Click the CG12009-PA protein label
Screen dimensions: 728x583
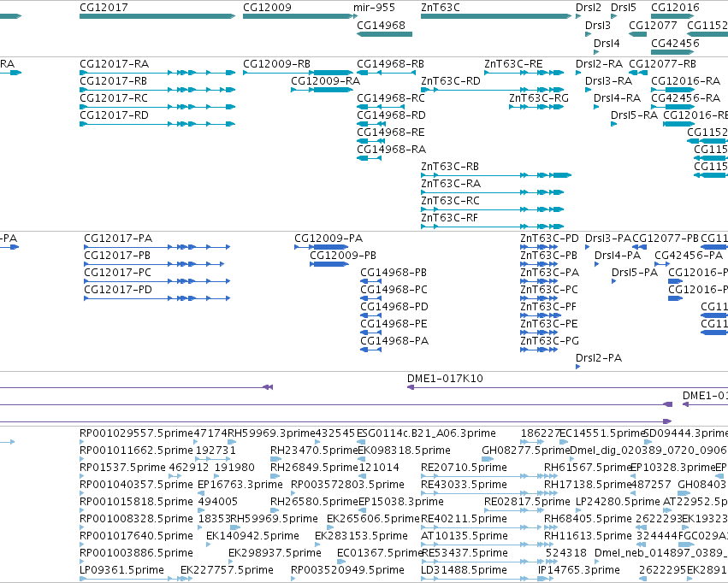click(x=328, y=238)
